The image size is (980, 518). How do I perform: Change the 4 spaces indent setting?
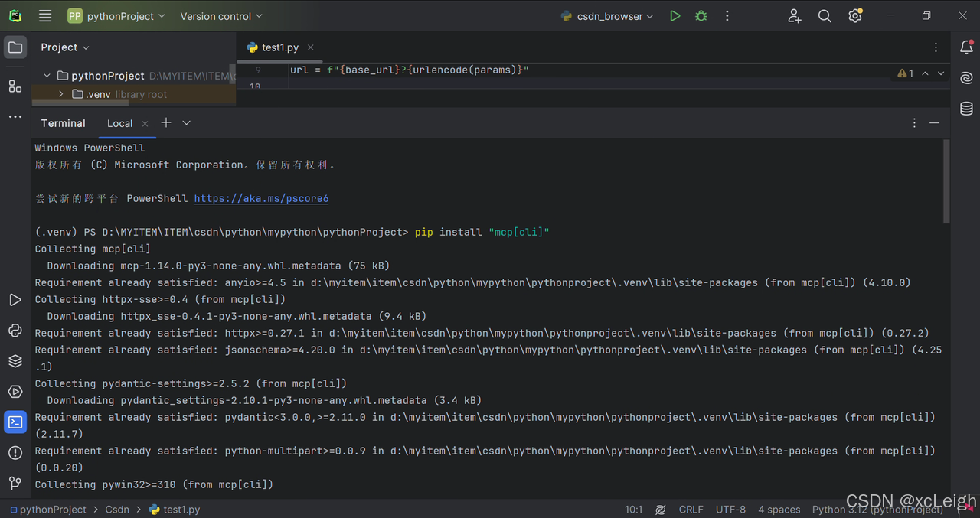coord(779,509)
